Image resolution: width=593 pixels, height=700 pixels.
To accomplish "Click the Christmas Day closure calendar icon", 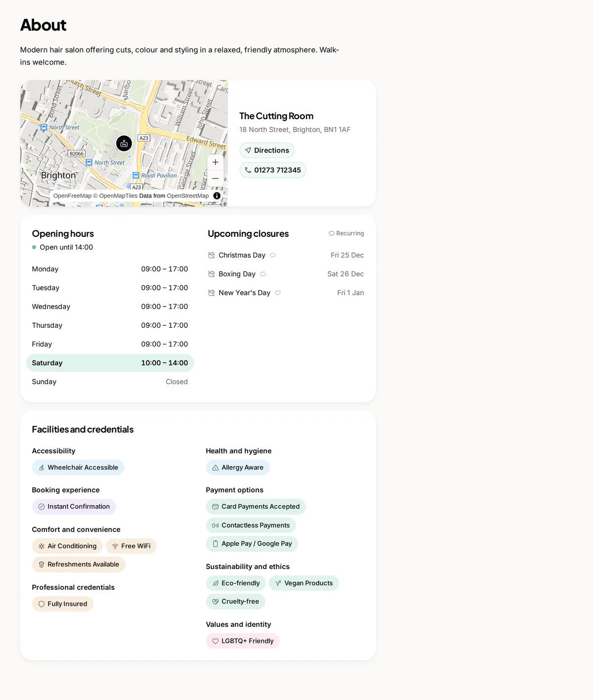I will [212, 255].
